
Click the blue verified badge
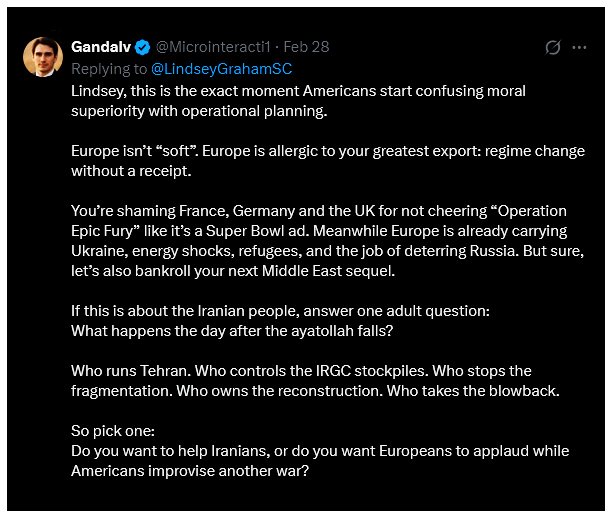pyautogui.click(x=143, y=47)
